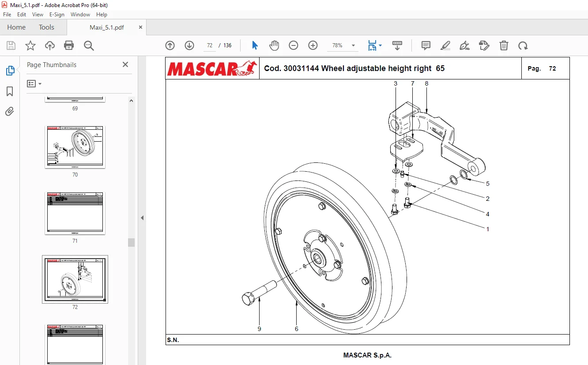Open Page Thumbnails panel sidebar icon
This screenshot has width=588, height=365.
pos(10,71)
